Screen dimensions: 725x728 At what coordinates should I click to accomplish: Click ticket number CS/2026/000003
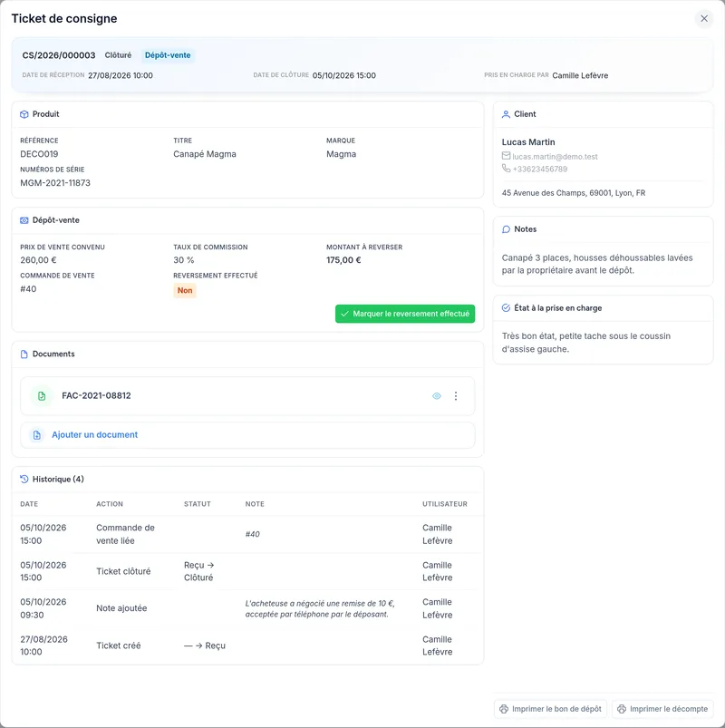click(59, 55)
